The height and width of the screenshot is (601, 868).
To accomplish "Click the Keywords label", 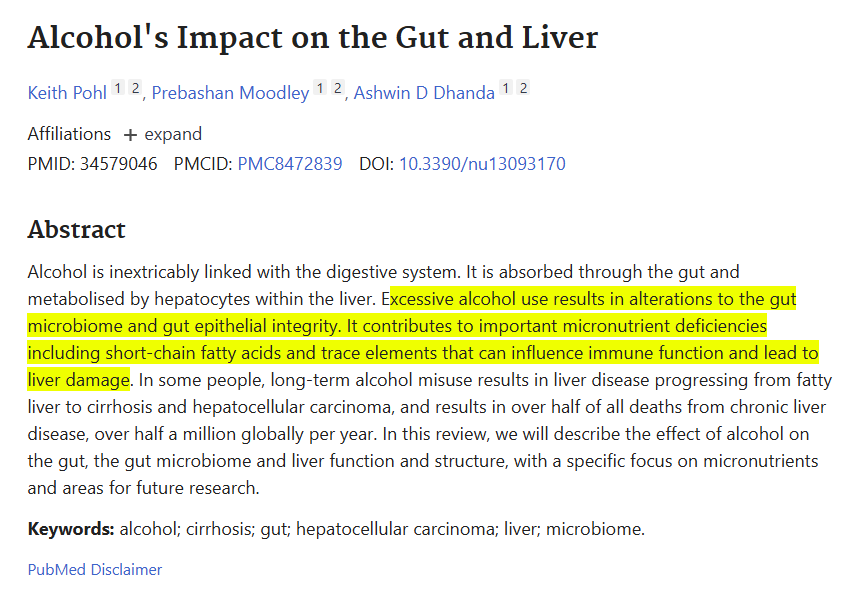I will coord(71,529).
